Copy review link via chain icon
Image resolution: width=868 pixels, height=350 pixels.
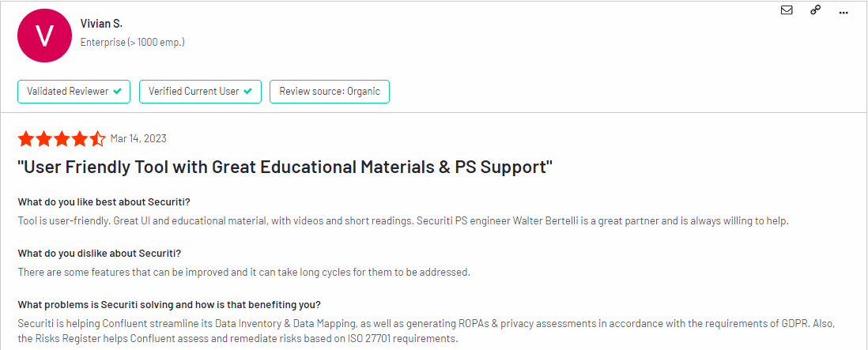815,10
